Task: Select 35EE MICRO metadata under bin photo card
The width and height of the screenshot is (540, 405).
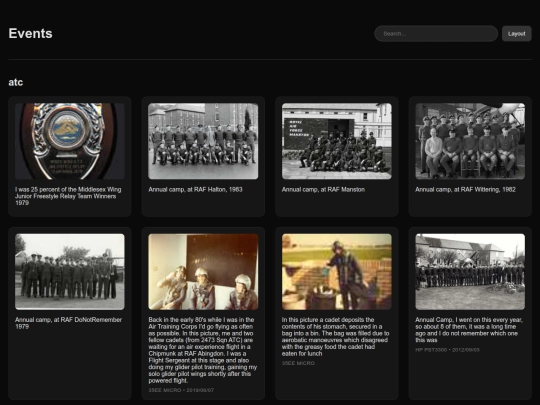Action: [298, 363]
